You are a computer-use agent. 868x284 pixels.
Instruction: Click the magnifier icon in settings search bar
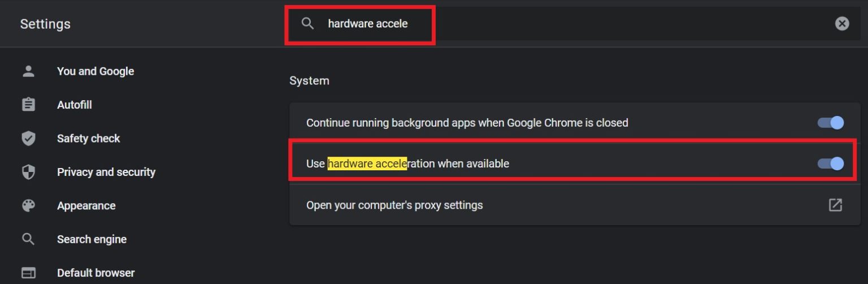[307, 24]
